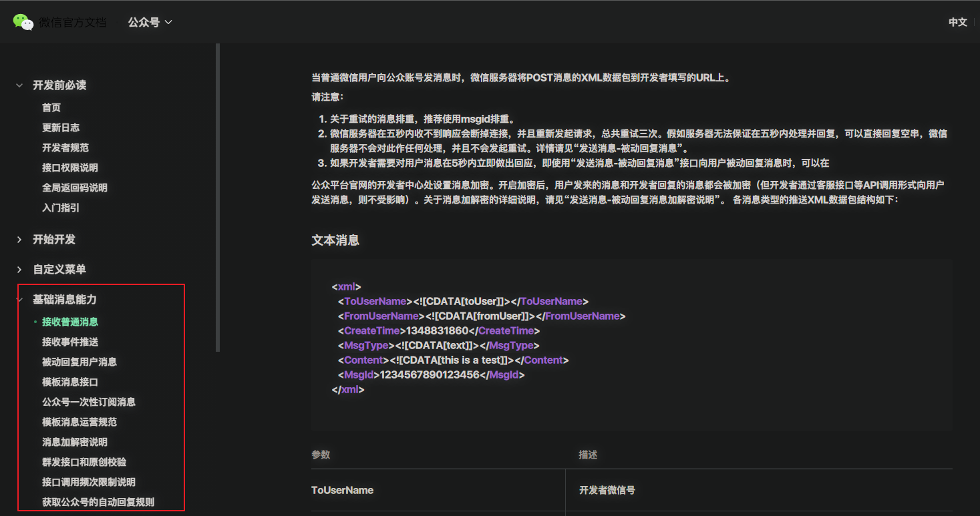980x516 pixels.
Task: Collapse the 开发前必读 section chevron
Action: (19, 85)
